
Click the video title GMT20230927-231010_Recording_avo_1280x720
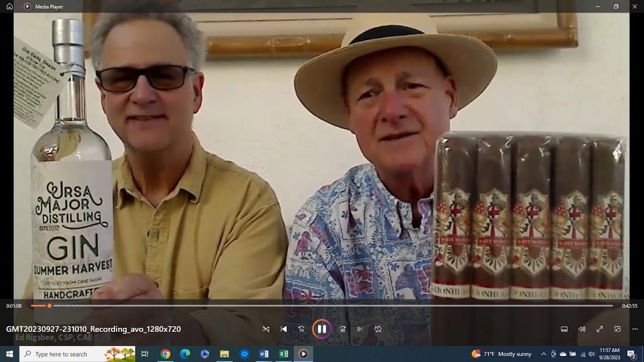(x=94, y=329)
